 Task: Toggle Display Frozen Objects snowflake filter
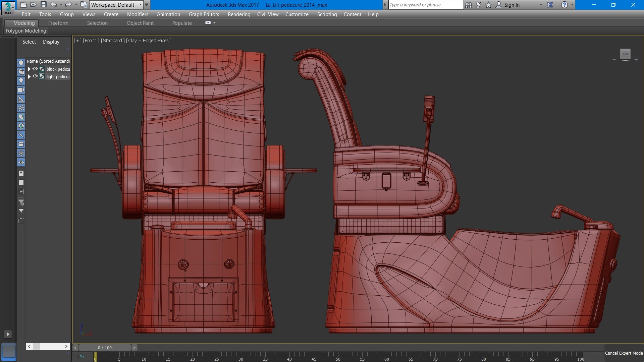coord(21,153)
